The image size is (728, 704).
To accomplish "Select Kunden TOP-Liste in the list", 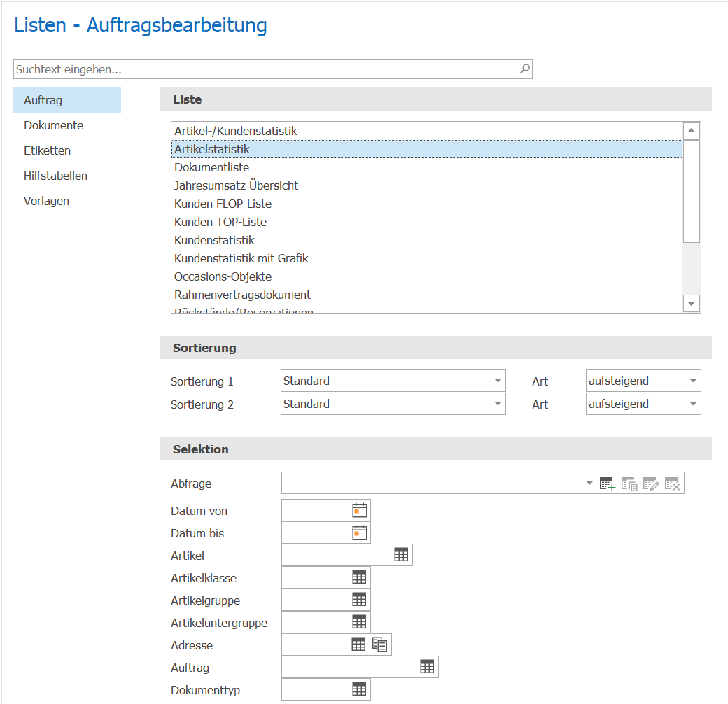I will (427, 222).
